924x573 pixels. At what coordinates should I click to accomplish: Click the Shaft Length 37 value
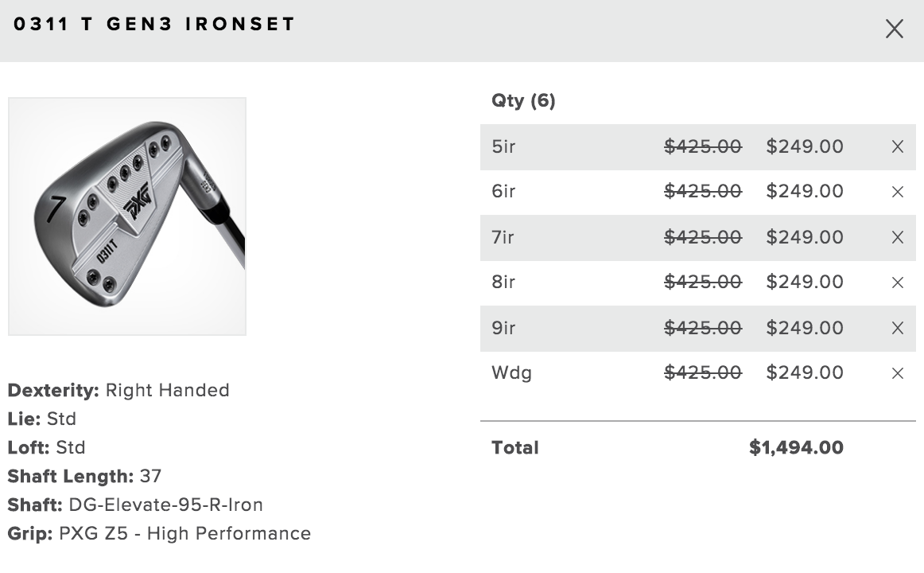point(150,476)
